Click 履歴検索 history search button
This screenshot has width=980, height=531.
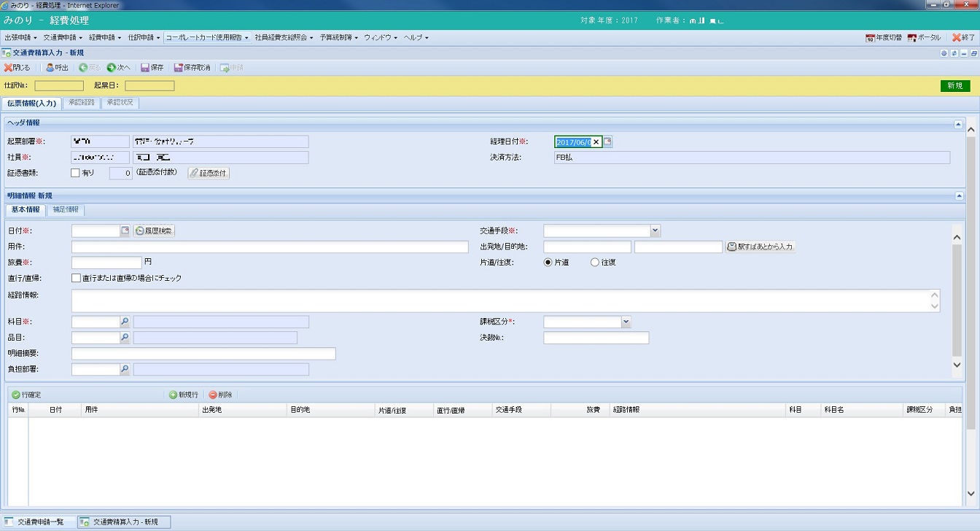[x=154, y=230]
